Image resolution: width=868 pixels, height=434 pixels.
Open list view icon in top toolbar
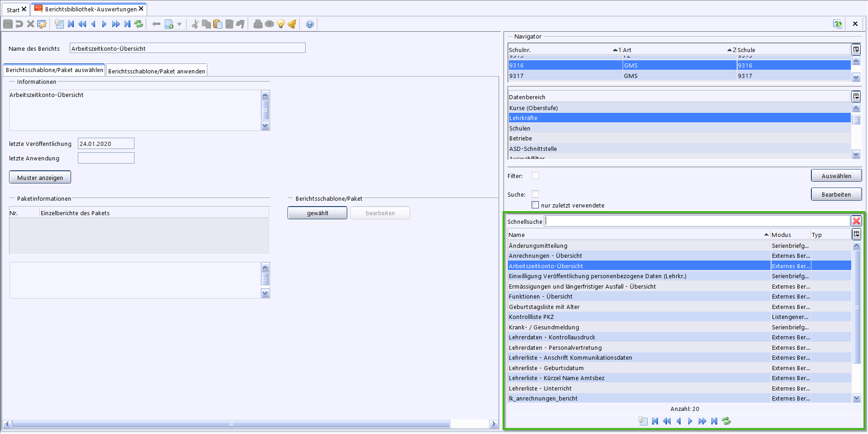tap(59, 24)
